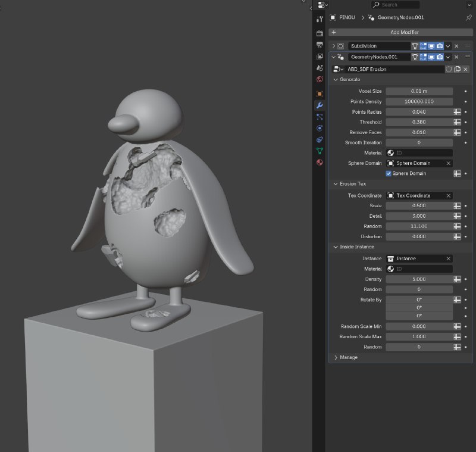Toggle Edit Mode display for Subdivision modifier

pyautogui.click(x=423, y=46)
